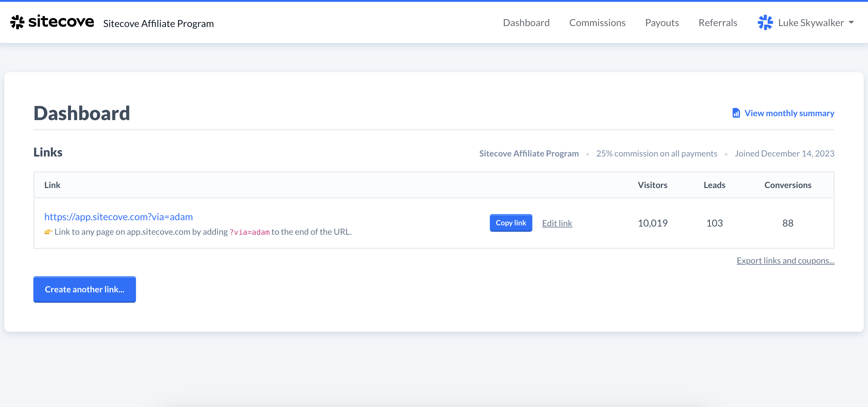The image size is (868, 407).
Task: Open the Commissions page
Action: 597,22
